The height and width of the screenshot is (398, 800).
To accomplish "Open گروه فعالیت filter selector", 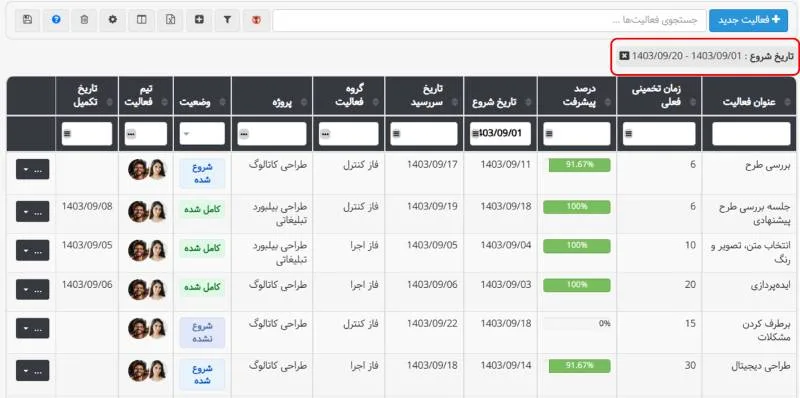I will point(349,134).
